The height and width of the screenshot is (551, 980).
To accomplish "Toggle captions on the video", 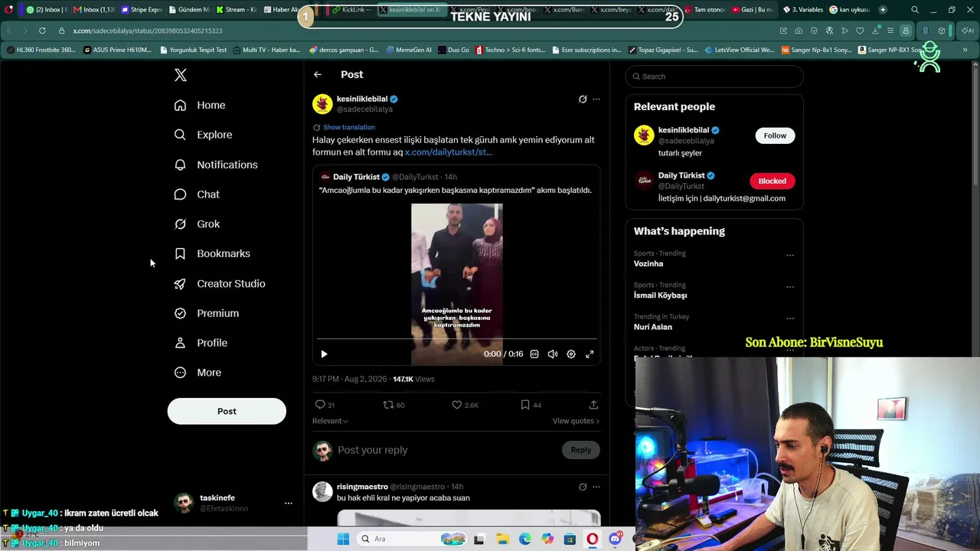I will pyautogui.click(x=534, y=354).
